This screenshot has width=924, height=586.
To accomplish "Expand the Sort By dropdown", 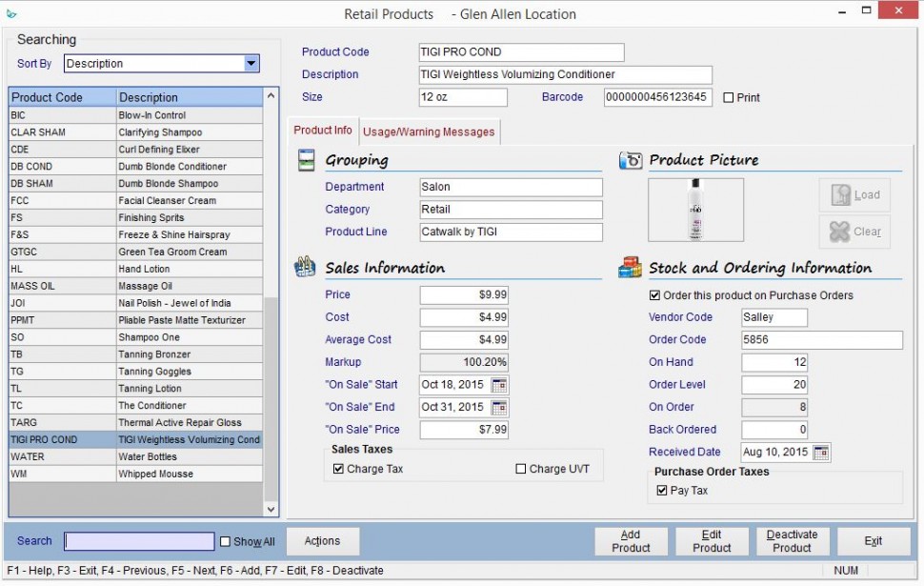I will [x=251, y=64].
